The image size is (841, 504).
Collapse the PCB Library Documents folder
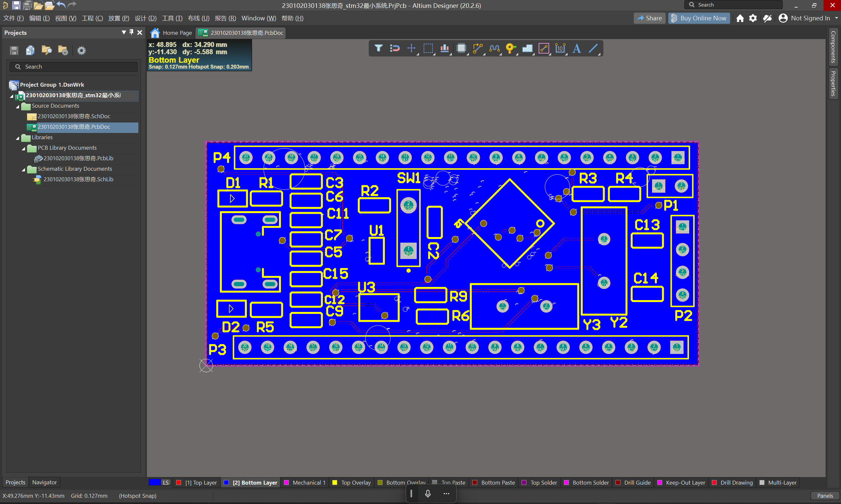tap(23, 149)
